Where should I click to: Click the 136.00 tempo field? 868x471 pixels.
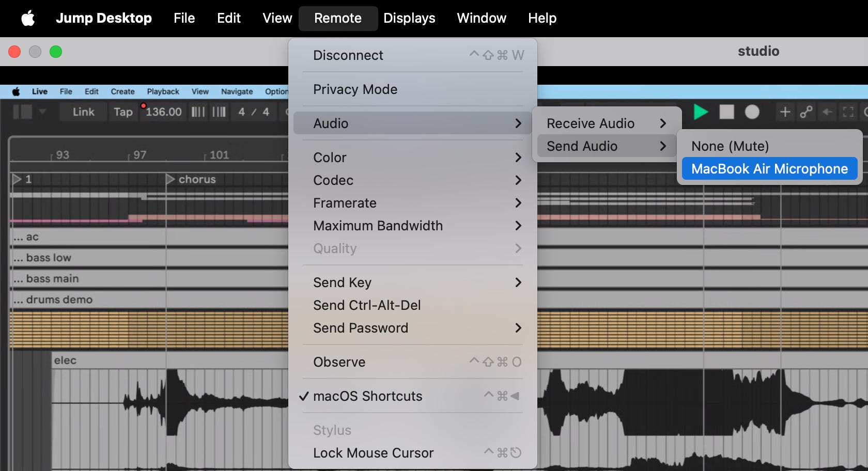pyautogui.click(x=163, y=112)
